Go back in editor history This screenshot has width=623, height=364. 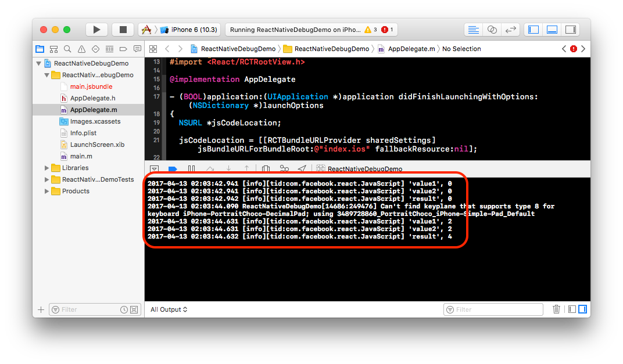point(167,49)
